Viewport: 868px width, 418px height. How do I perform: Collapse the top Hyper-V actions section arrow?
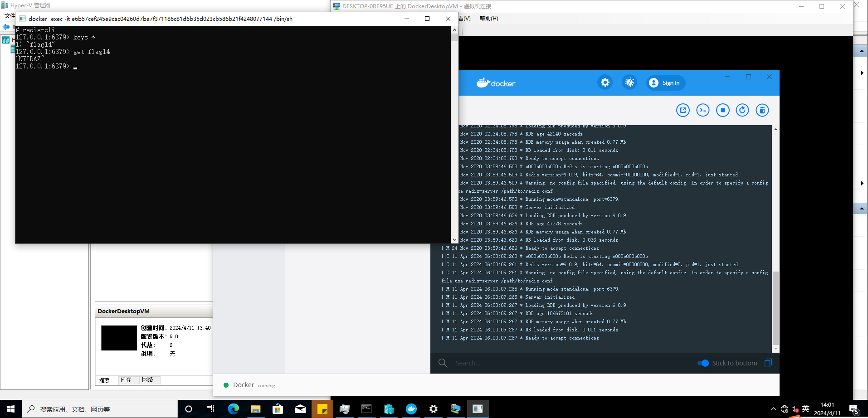(861, 51)
